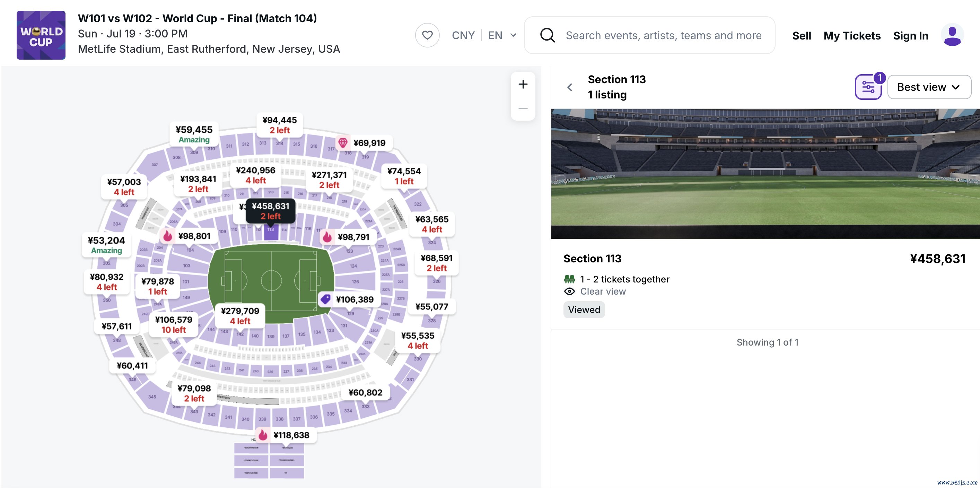Image resolution: width=980 pixels, height=488 pixels.
Task: Click the search magnifier icon
Action: pos(548,35)
